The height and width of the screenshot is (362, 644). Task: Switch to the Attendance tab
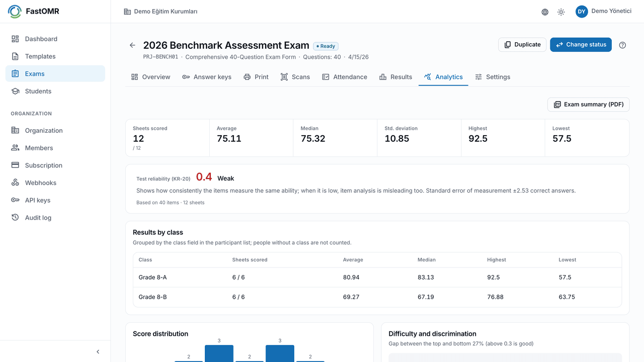click(x=345, y=77)
